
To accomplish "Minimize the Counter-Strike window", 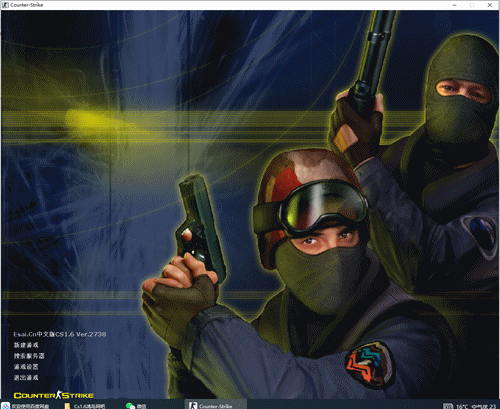I will pos(455,5).
